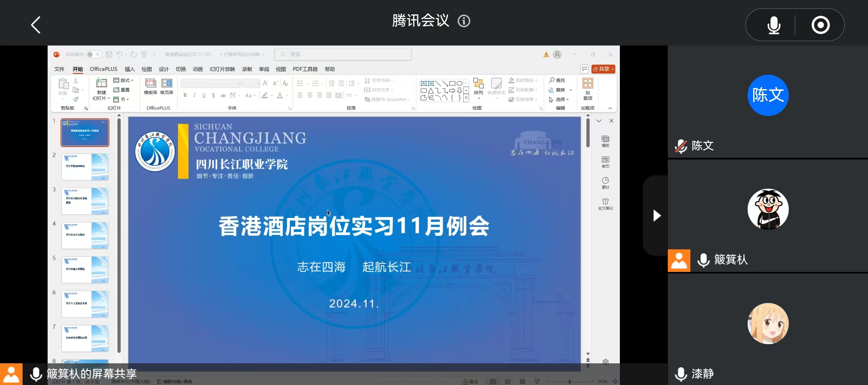Tap the microphone button in top bar
Screen dimensions: 868x385
[774, 25]
